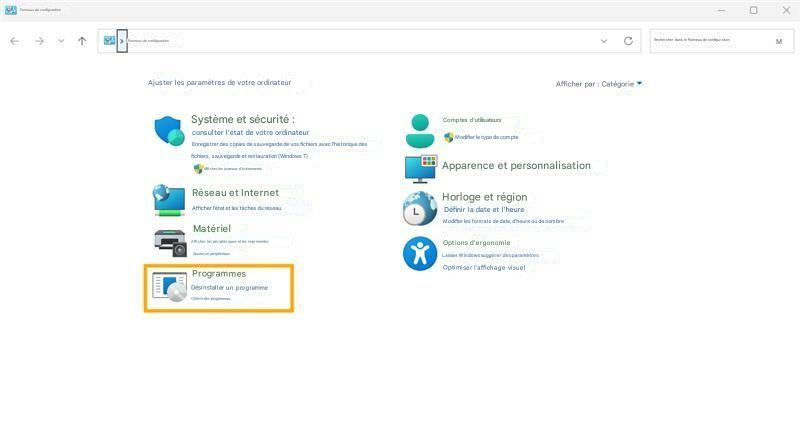Click the address bar path text
The image size is (800, 421).
pos(148,41)
